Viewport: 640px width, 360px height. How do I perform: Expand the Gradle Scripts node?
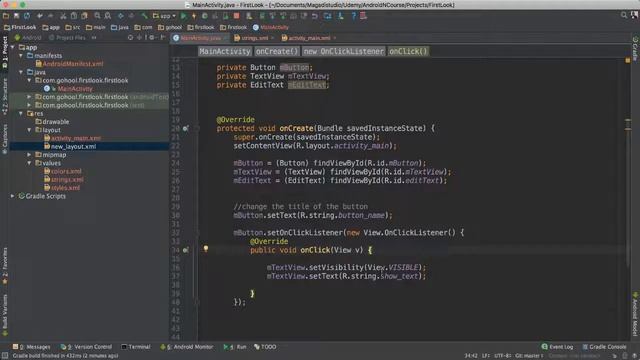[13, 196]
